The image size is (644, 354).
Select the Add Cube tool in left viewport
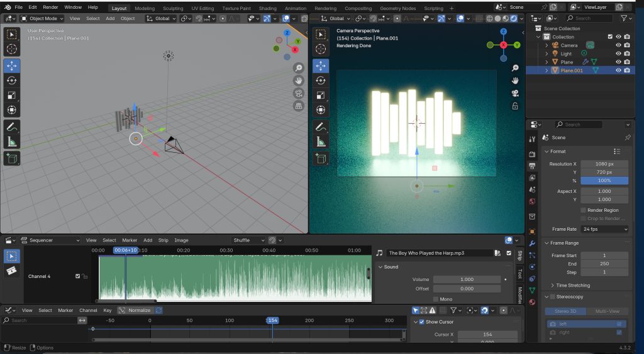(12, 158)
